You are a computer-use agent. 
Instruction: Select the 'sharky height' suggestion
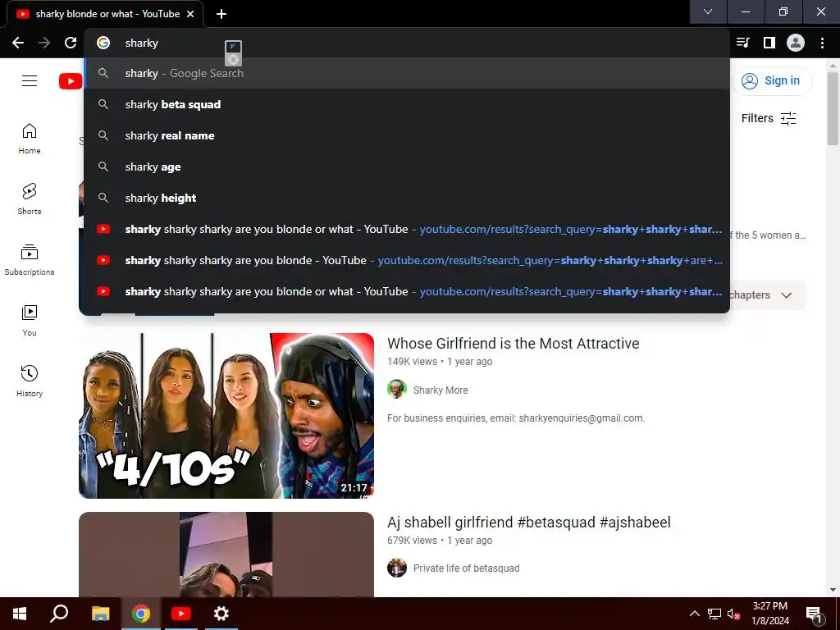tap(407, 198)
